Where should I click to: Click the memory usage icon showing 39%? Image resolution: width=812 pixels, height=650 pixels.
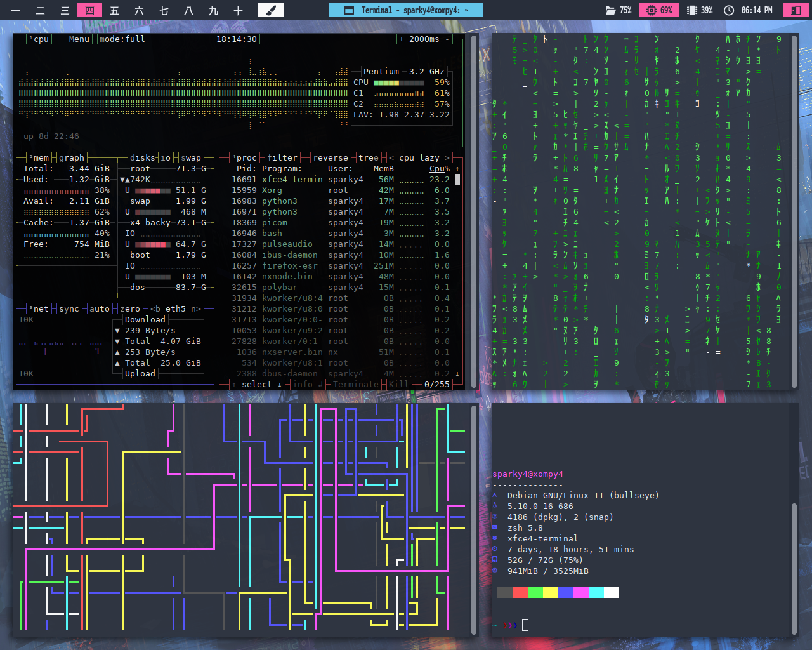coord(692,10)
